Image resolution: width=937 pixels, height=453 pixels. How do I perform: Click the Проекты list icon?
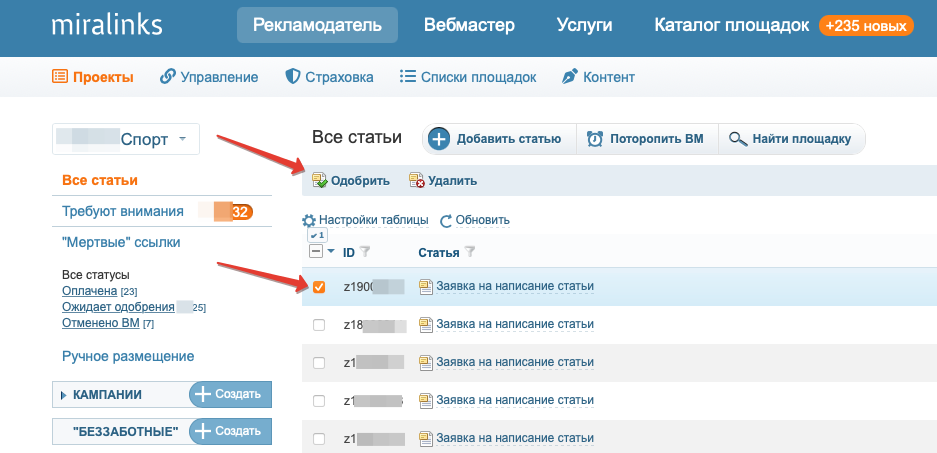59,76
